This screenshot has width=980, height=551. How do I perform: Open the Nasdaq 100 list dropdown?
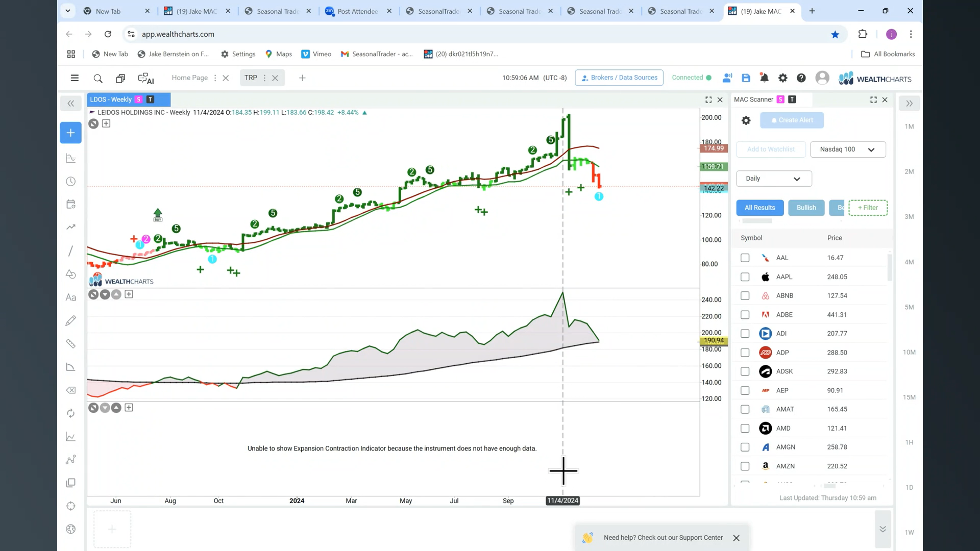[848, 149]
